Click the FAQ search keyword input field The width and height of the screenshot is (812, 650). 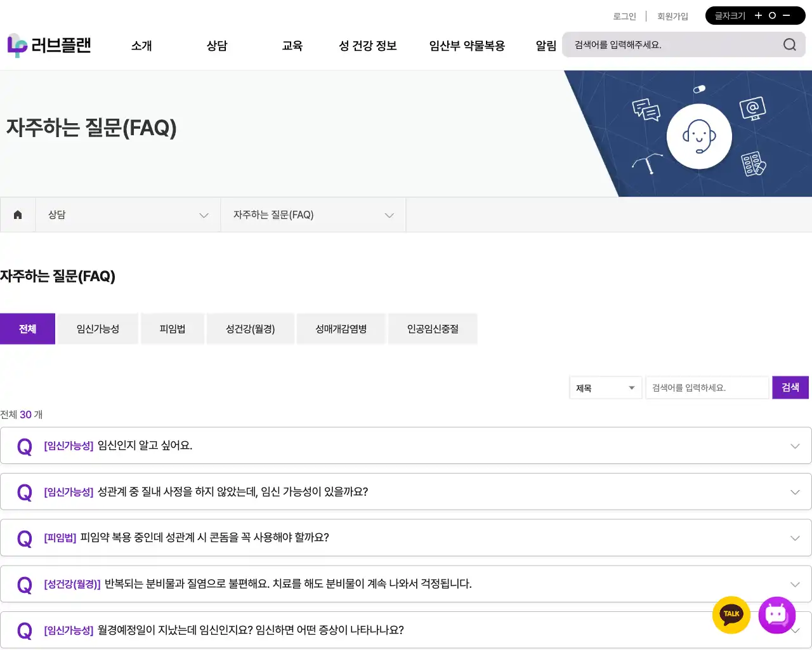[x=707, y=388]
